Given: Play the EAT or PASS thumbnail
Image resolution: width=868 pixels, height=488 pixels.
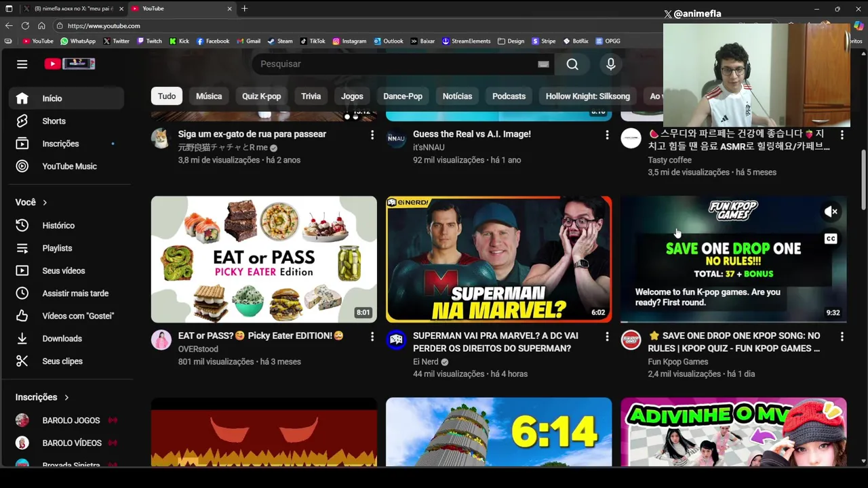Looking at the screenshot, I should tap(264, 260).
